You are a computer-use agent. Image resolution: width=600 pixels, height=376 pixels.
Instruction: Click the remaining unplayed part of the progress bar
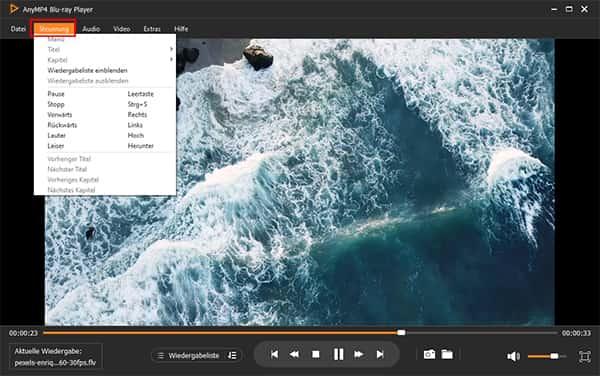(x=481, y=333)
